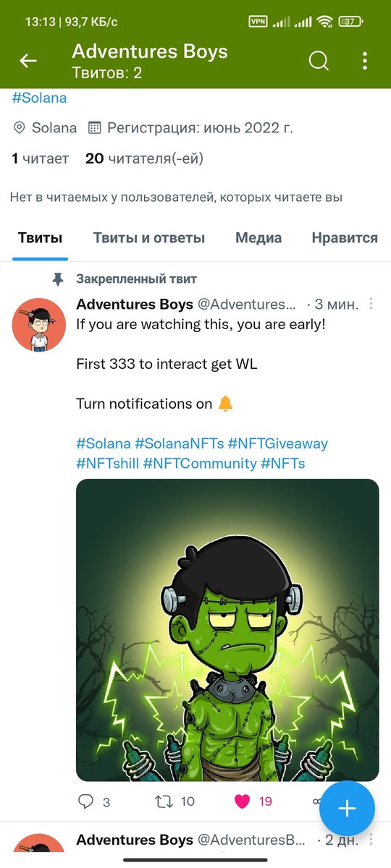The width and height of the screenshot is (391, 868).
Task: Switch to Твиты и ответы tab
Action: click(x=149, y=238)
